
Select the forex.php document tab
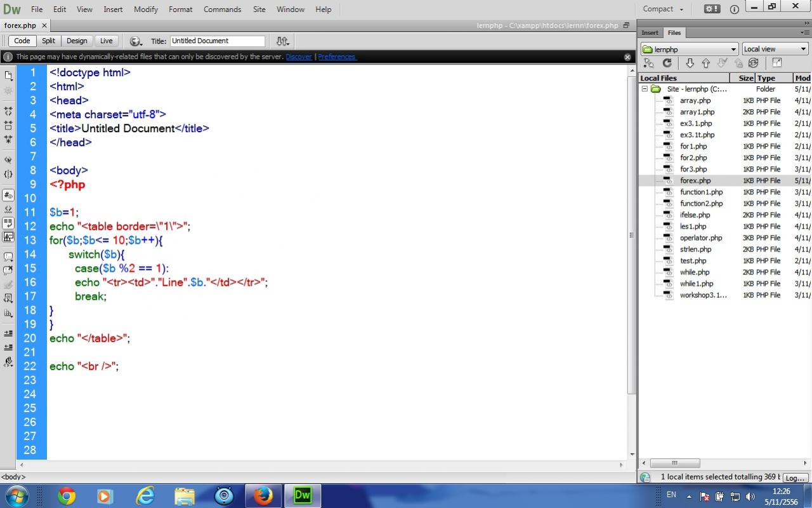pyautogui.click(x=20, y=25)
